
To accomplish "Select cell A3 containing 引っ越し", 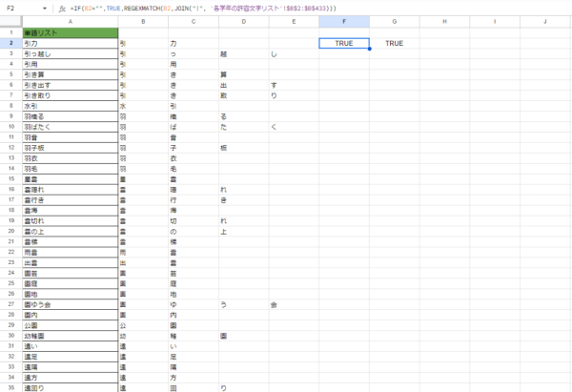I will click(70, 53).
